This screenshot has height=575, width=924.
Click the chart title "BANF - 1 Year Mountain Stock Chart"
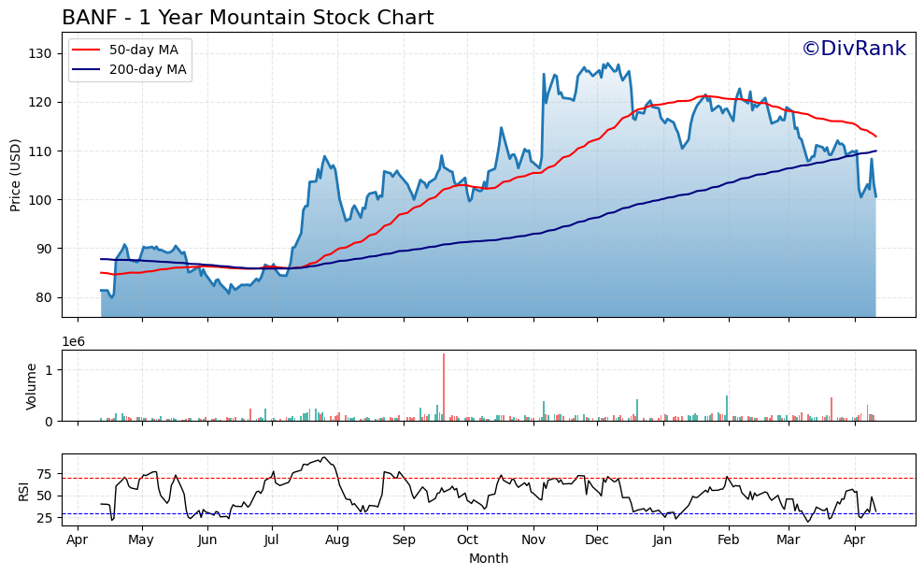point(248,18)
